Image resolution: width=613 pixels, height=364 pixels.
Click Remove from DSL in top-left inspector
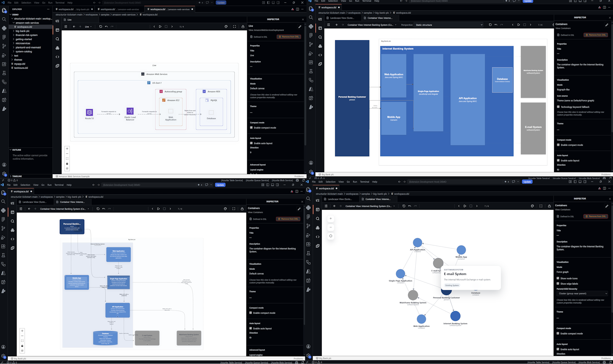click(289, 37)
